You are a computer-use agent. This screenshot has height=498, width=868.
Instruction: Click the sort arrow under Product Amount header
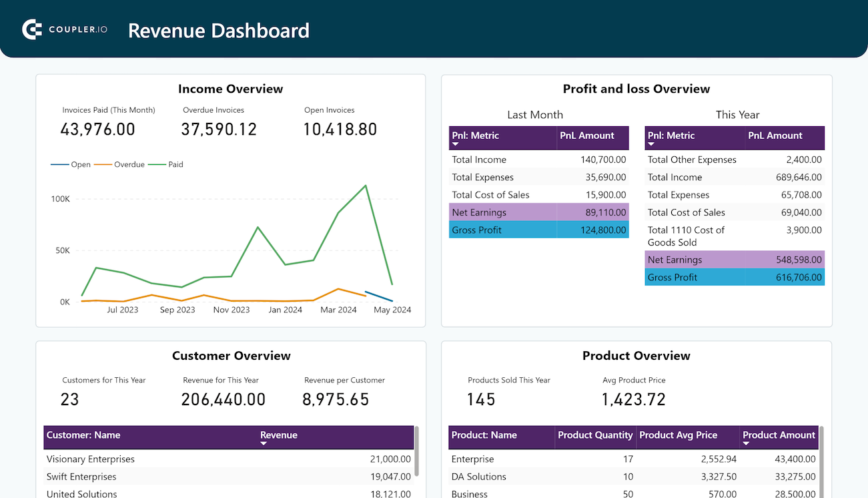point(747,444)
